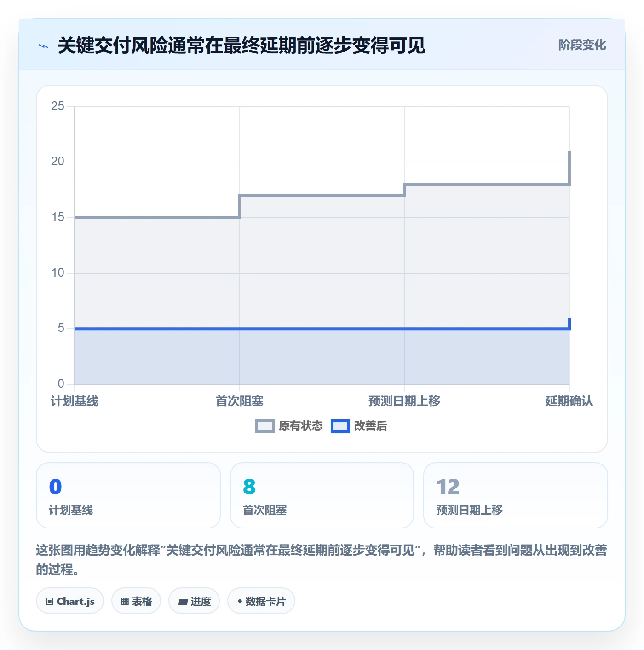The width and height of the screenshot is (644, 650).
Task: Select the 进度 tag chip
Action: (194, 601)
